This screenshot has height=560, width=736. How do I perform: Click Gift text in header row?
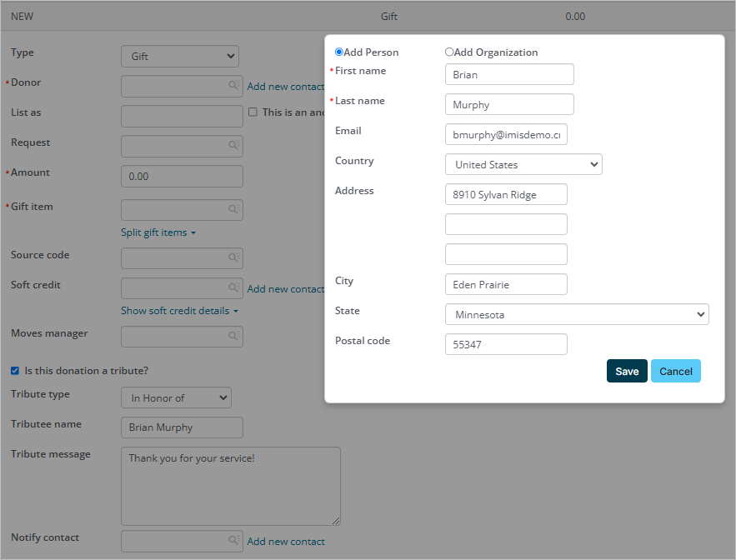coord(388,17)
